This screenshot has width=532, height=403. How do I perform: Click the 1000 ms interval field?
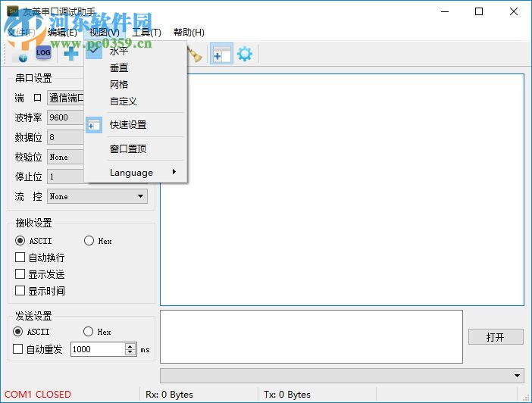(x=98, y=349)
